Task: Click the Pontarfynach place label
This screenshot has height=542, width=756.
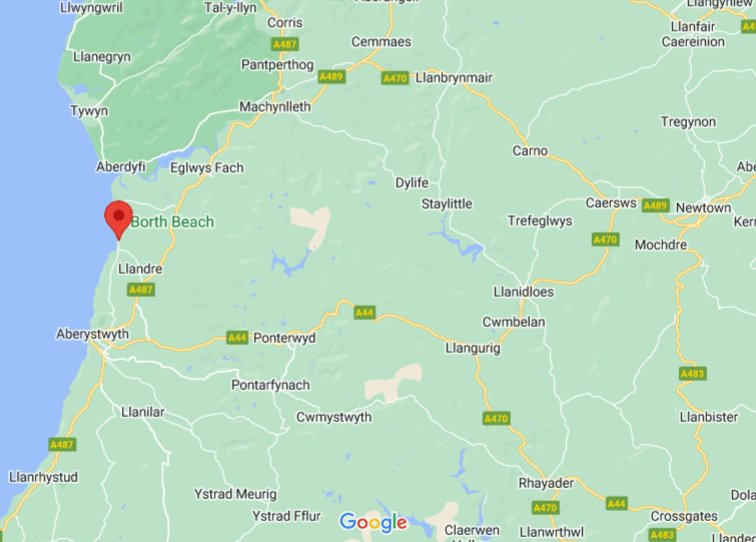Action: (270, 385)
